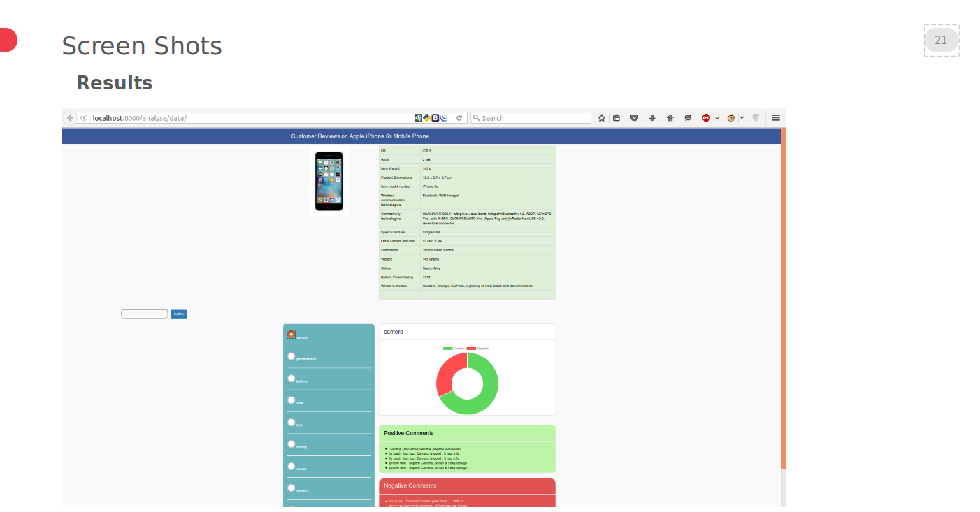Open the Pocket icon in toolbar
Viewport: 980px width, 512px height.
coord(635,118)
